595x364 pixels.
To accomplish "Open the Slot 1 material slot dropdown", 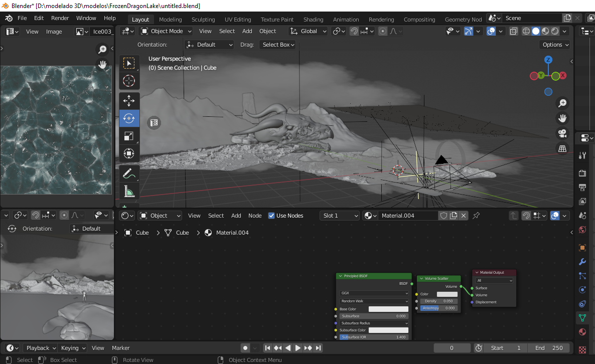I will point(339,216).
